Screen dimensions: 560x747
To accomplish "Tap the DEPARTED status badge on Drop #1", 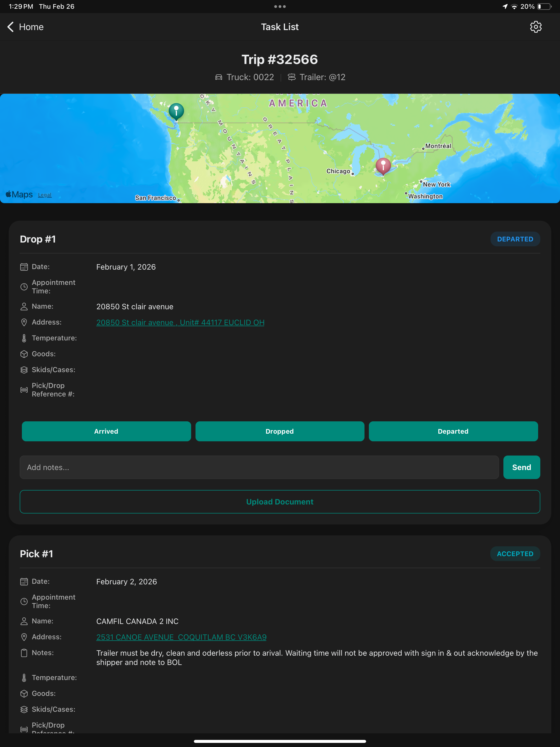I will (515, 239).
